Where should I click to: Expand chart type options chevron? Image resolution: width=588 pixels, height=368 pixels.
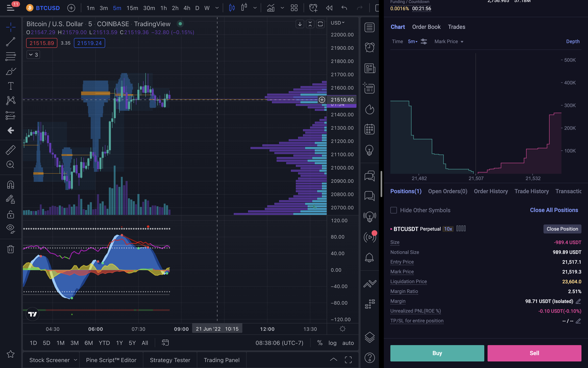255,8
